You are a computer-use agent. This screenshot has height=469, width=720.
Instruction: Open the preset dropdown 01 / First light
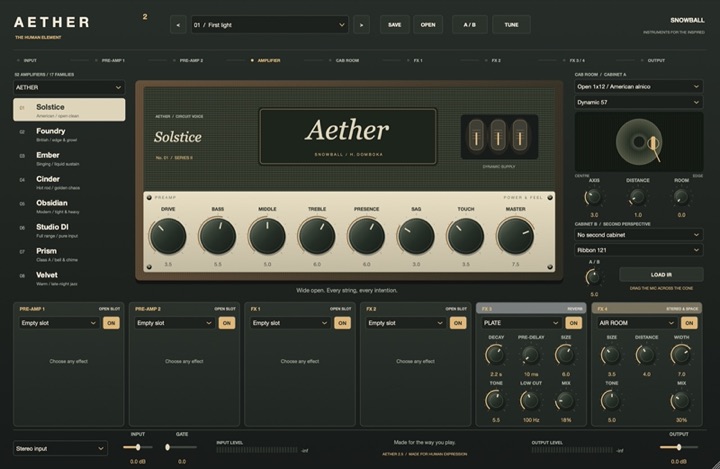[x=270, y=25]
